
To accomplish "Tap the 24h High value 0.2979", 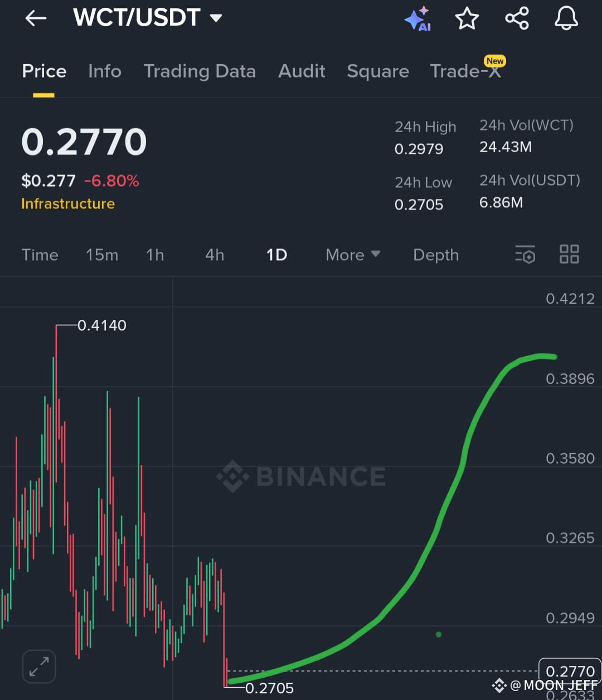I will [x=419, y=149].
